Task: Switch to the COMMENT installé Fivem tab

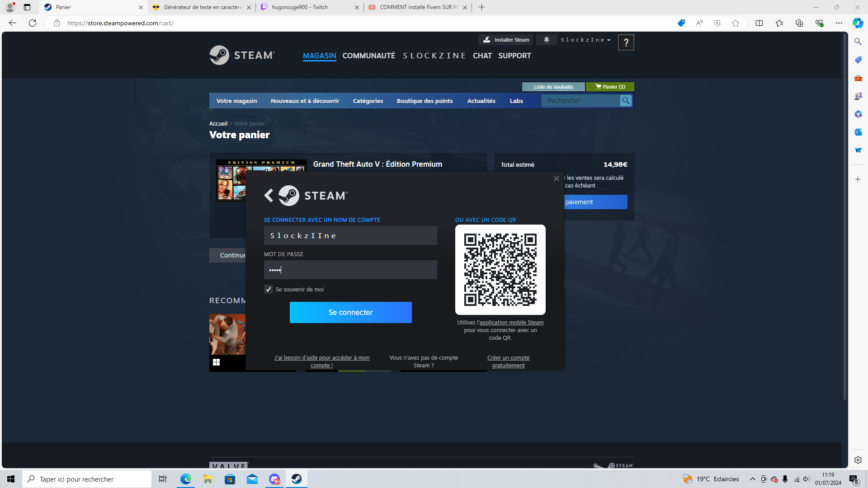Action: coord(417,7)
